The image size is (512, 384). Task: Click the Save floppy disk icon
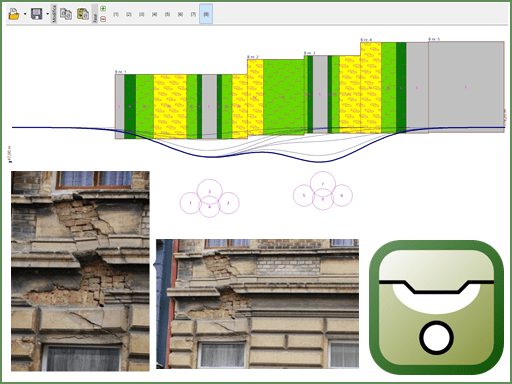[37, 14]
